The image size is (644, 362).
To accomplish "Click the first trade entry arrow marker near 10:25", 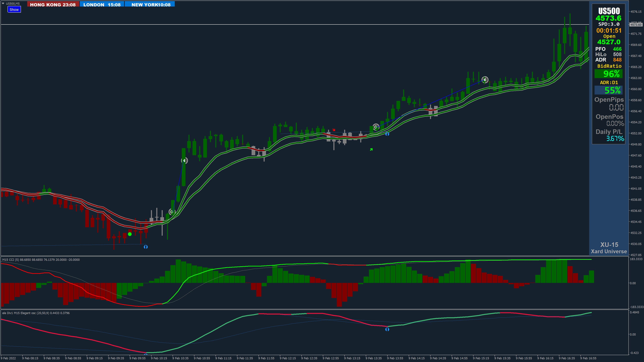I will (x=172, y=212).
